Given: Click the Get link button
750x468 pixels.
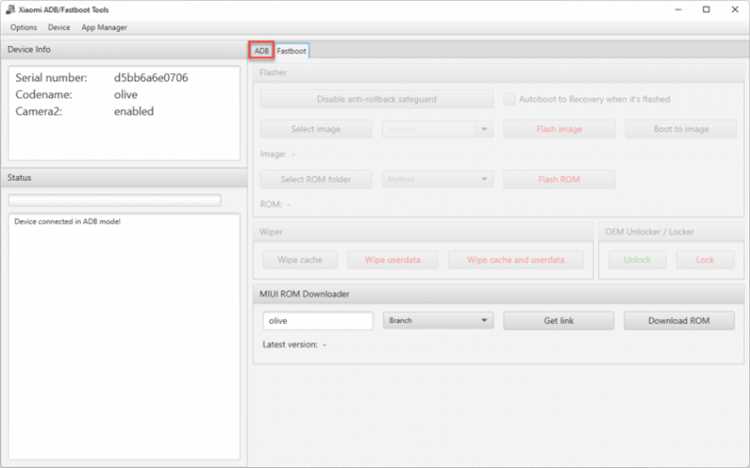Looking at the screenshot, I should point(559,321).
